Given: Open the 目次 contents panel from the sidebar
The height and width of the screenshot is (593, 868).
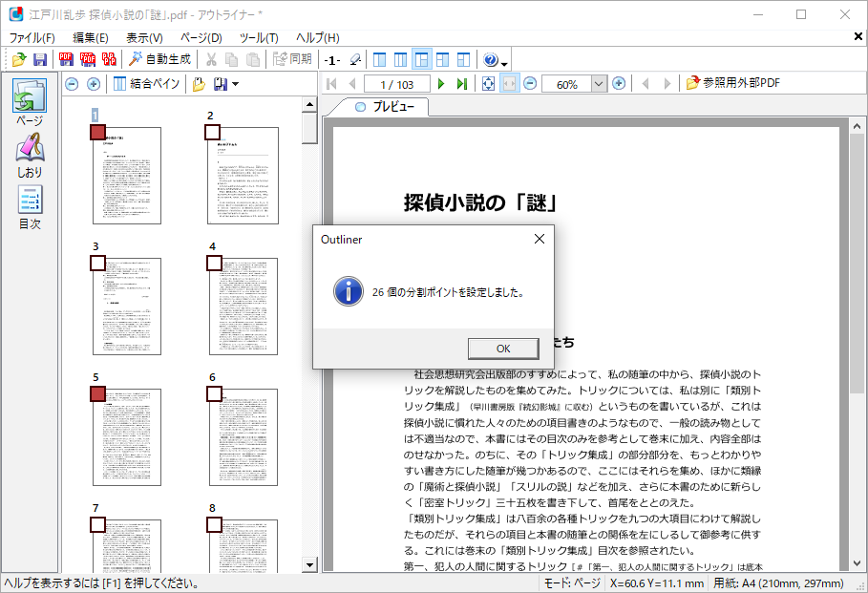Looking at the screenshot, I should 30,207.
